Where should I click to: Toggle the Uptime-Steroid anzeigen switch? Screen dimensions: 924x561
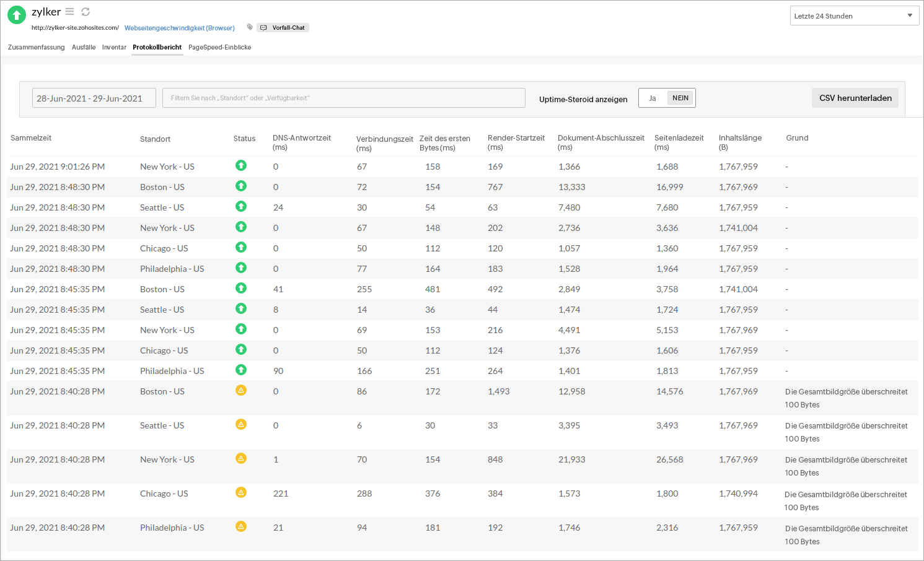pos(667,97)
